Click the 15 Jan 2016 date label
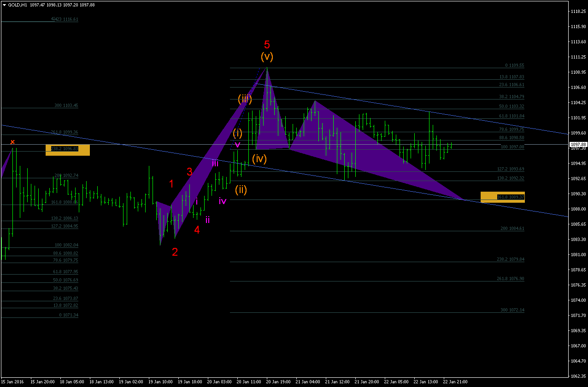Screen dimensions: 588x387 click(x=13, y=382)
